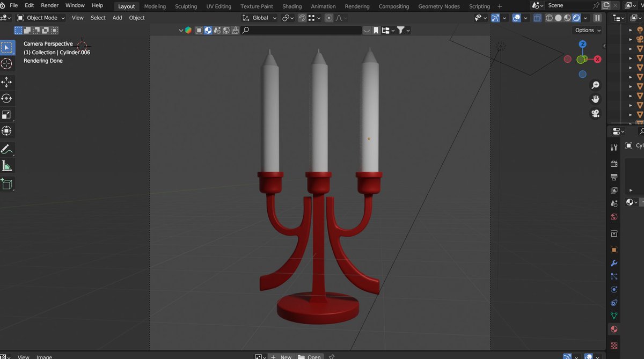Set selection mode to new selection
This screenshot has width=644, height=359.
(x=19, y=31)
